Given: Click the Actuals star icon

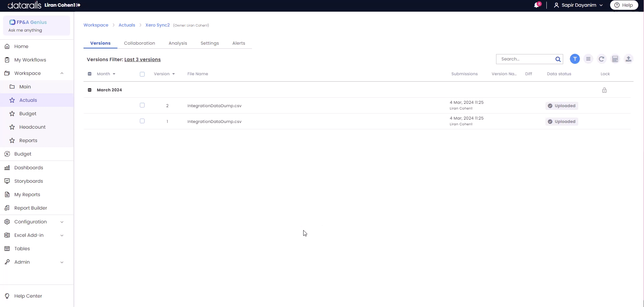Looking at the screenshot, I should [x=12, y=100].
